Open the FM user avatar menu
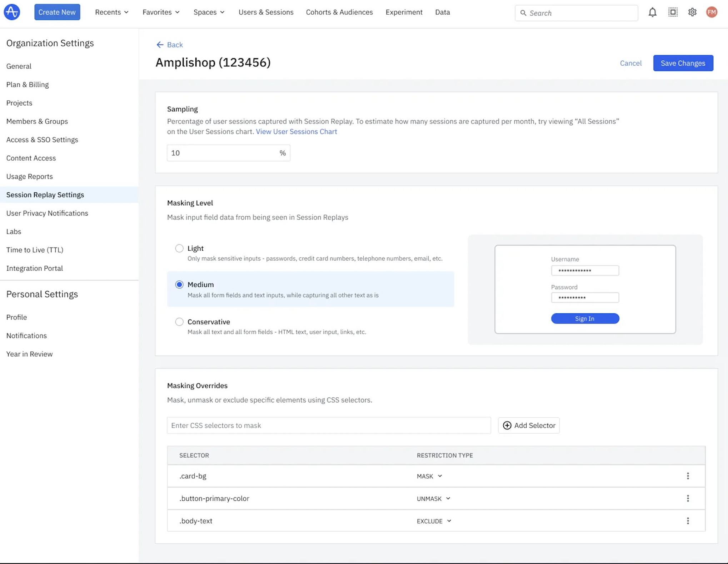 coord(712,12)
